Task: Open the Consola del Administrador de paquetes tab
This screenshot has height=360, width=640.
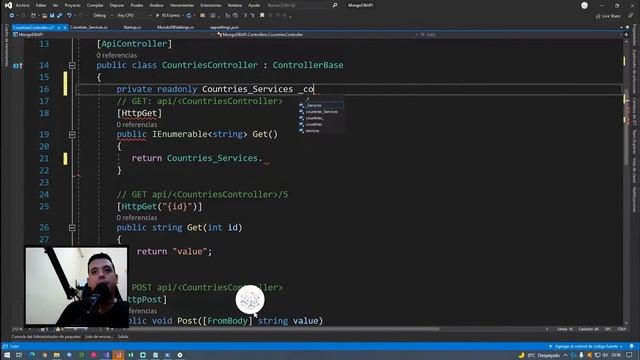Action: [46, 337]
